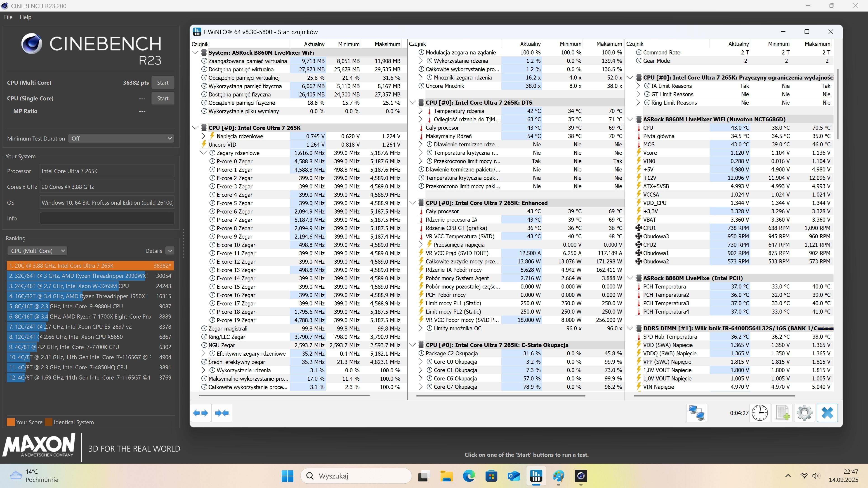Open HWiNFO sensor settings gear icon
This screenshot has height=488, width=868.
(805, 413)
